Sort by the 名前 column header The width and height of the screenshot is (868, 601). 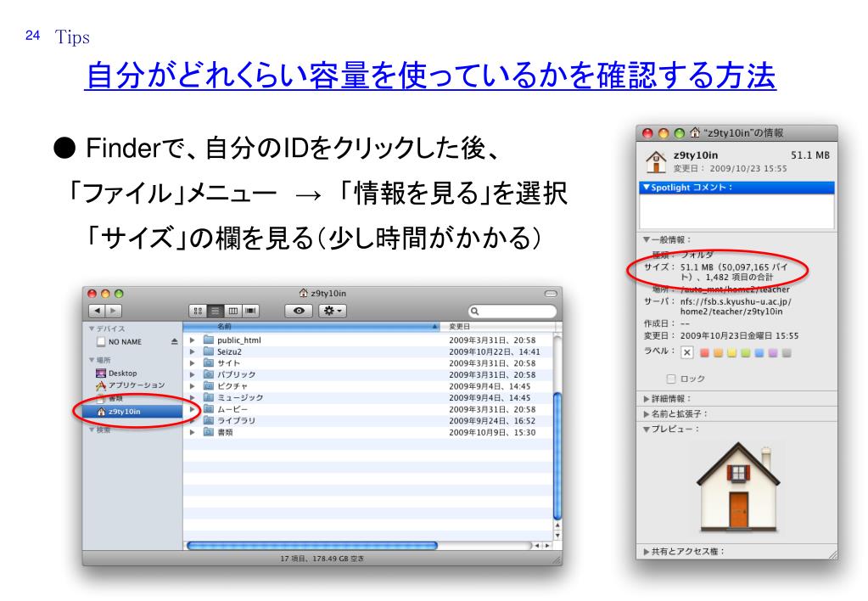(311, 327)
